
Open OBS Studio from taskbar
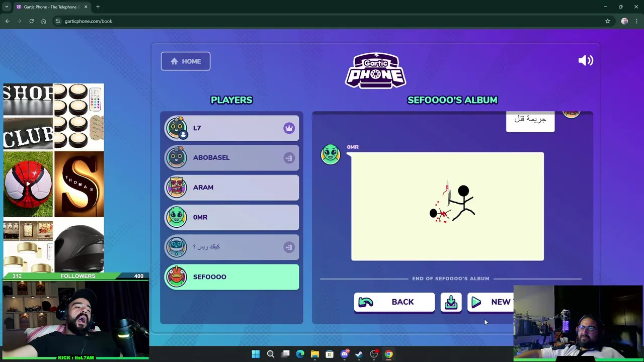(374, 354)
